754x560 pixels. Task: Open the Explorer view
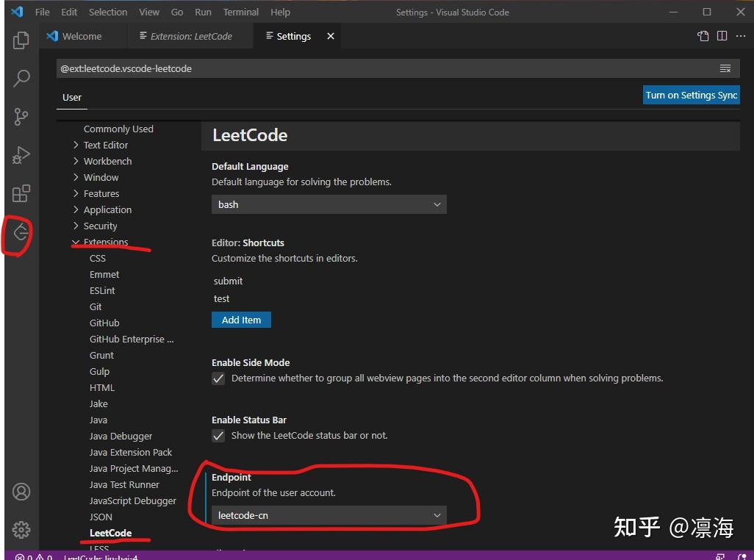click(21, 40)
